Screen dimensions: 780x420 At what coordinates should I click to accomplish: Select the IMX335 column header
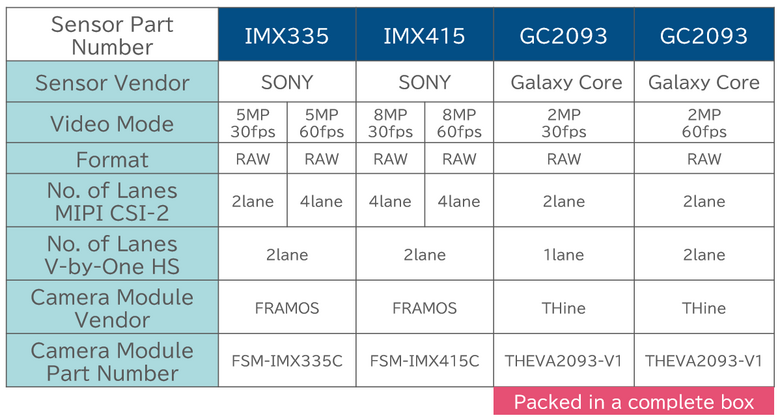click(286, 36)
